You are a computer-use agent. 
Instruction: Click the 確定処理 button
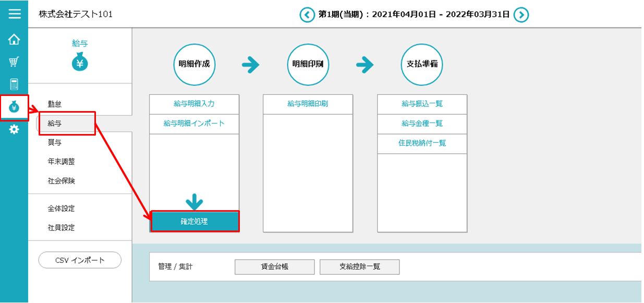pyautogui.click(x=195, y=222)
